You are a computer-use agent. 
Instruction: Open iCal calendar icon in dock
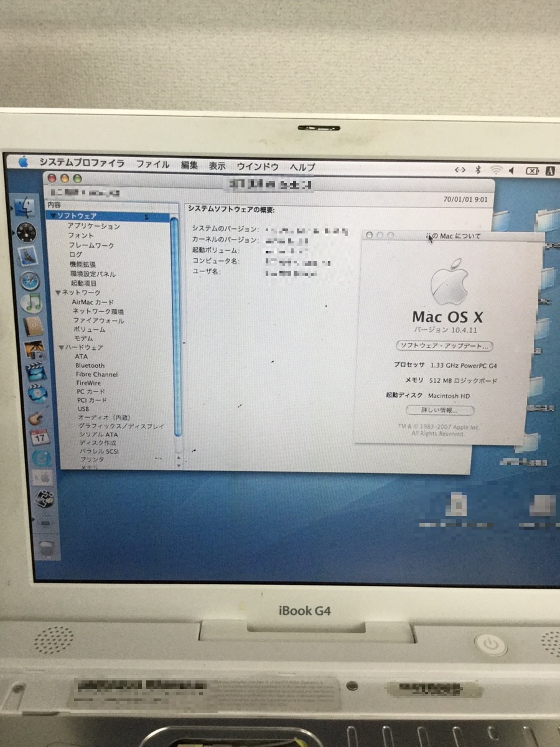[40, 437]
